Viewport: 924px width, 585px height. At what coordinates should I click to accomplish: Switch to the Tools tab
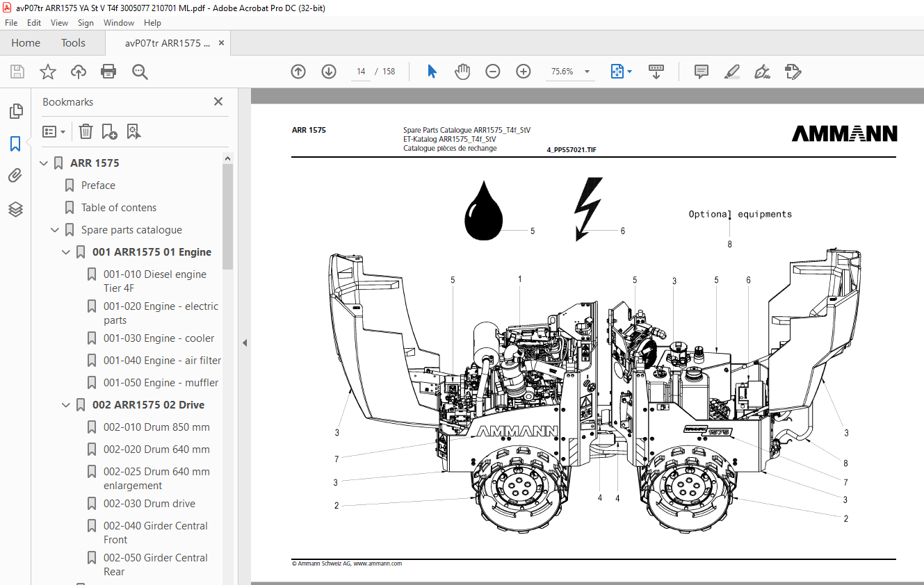click(73, 43)
